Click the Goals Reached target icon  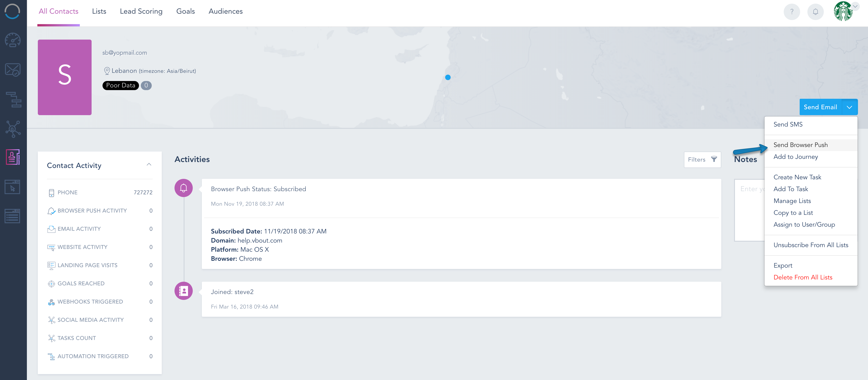pos(51,284)
